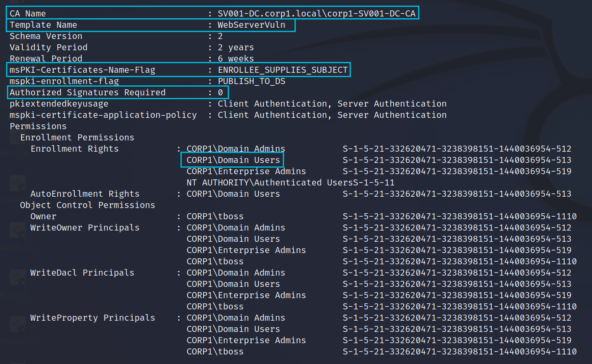Click the WriteProperty Principals label
Screen dimensions: 592x364
tap(92, 318)
